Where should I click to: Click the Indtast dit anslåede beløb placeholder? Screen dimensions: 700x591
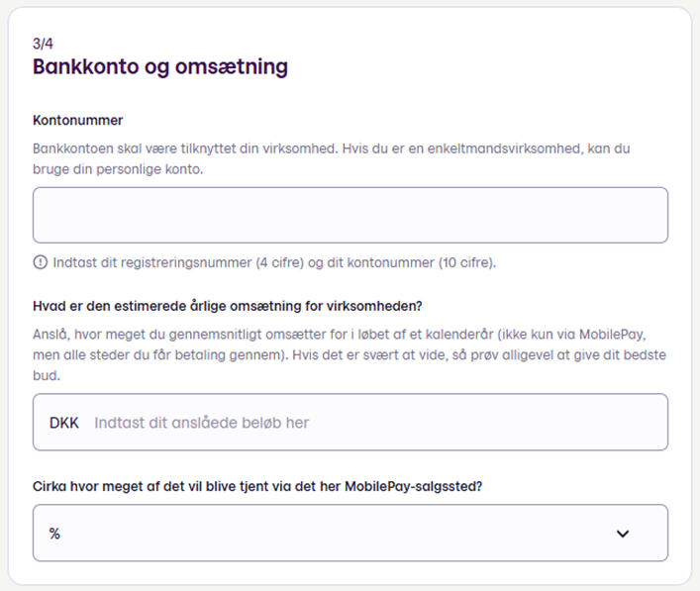click(x=201, y=423)
